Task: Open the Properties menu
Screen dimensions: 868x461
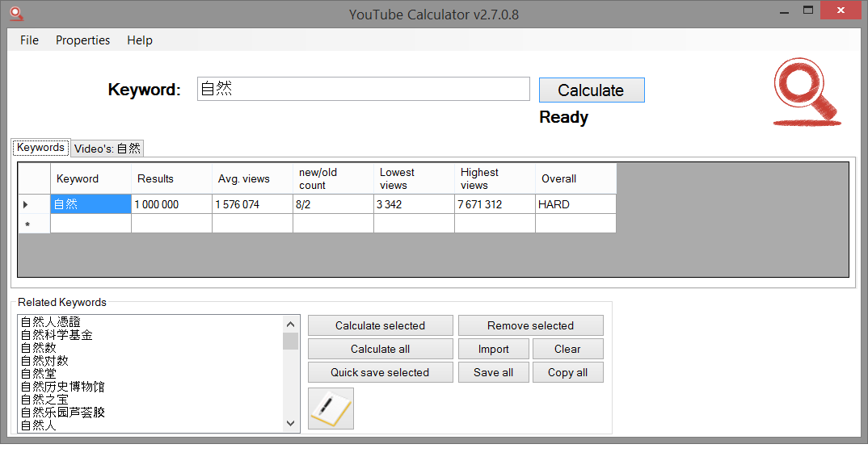Action: coord(83,40)
